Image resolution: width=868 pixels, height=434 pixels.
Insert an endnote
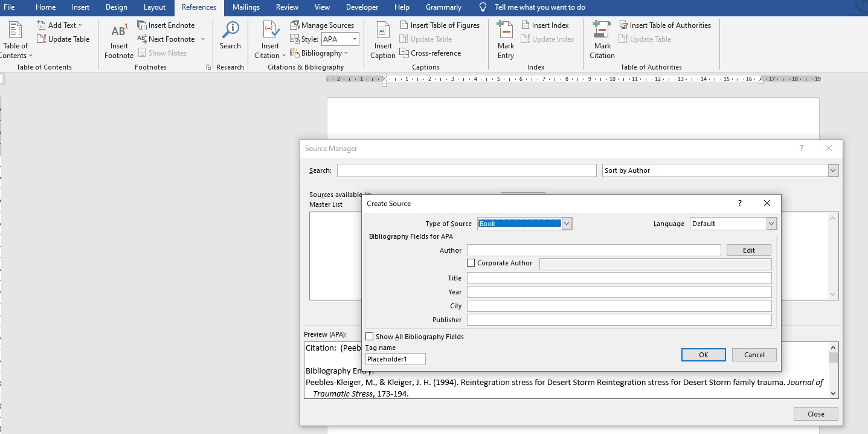point(167,25)
